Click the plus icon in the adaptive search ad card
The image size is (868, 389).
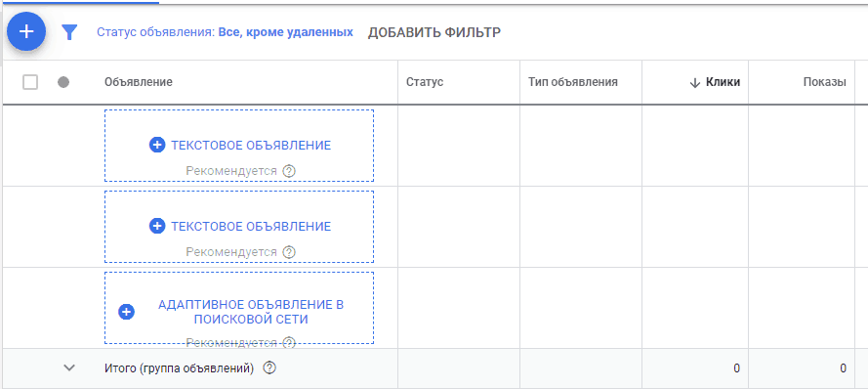[126, 312]
